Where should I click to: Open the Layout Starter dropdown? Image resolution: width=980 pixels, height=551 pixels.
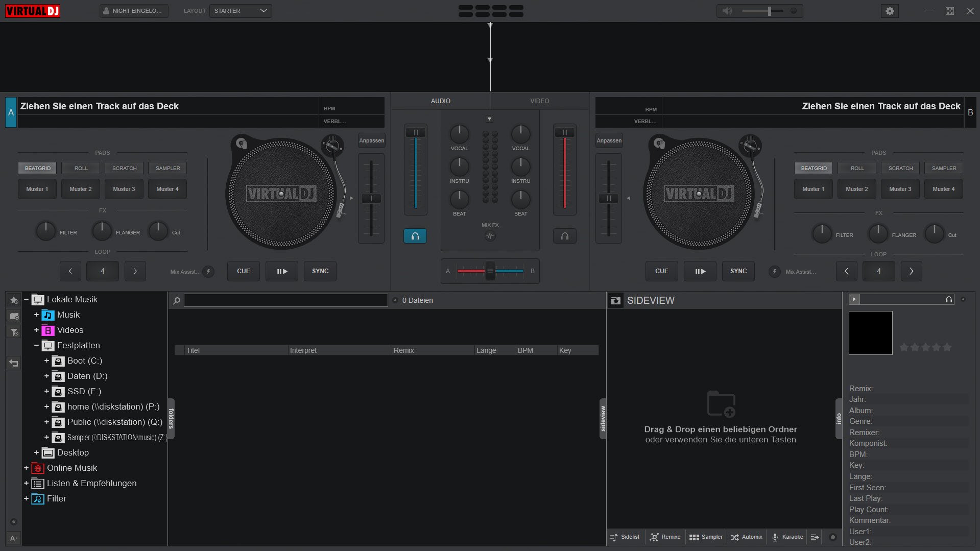pos(241,11)
